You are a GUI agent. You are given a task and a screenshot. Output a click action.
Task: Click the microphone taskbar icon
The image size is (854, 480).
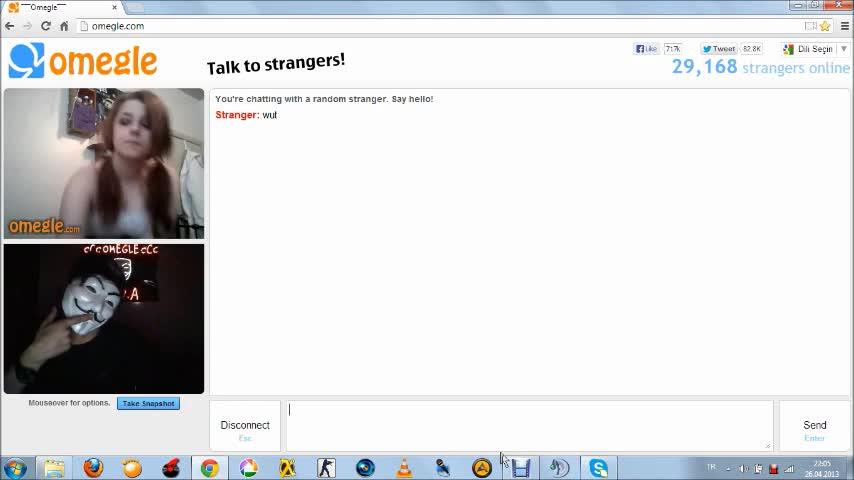(443, 468)
